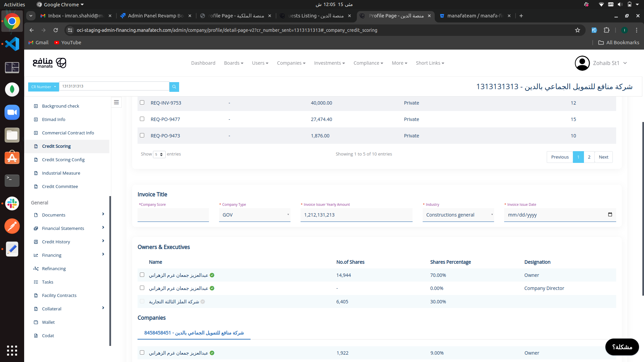Switch to the 8458458451 company tab
Image resolution: width=644 pixels, height=362 pixels.
coord(194,333)
